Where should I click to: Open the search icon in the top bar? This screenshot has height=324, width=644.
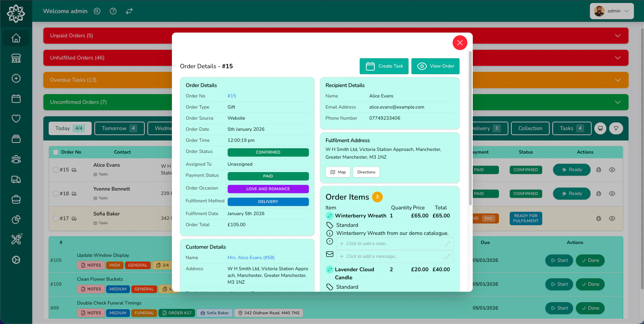click(x=97, y=11)
